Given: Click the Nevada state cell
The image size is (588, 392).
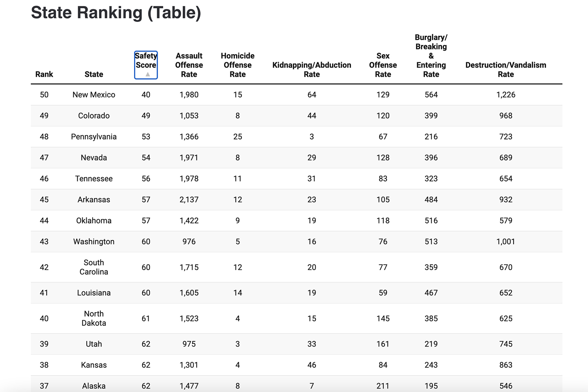Looking at the screenshot, I should [94, 158].
